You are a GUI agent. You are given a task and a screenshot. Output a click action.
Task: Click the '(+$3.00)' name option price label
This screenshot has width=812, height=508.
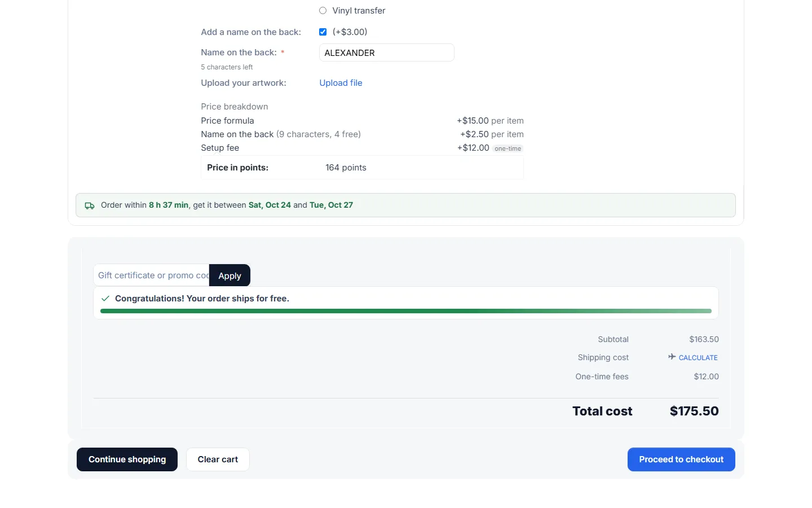(x=350, y=32)
